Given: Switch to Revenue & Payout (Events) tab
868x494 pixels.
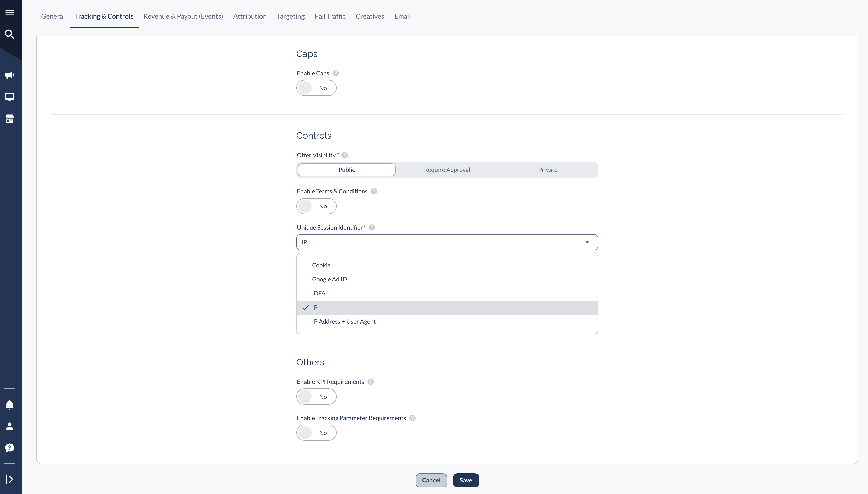Looking at the screenshot, I should 183,16.
